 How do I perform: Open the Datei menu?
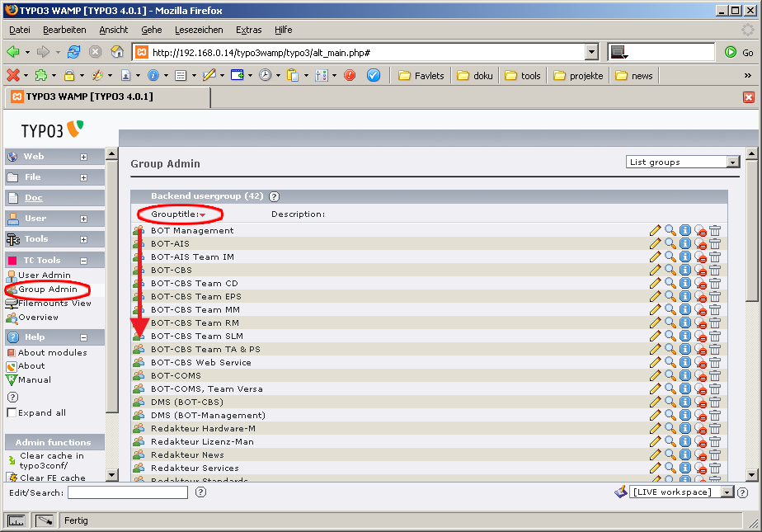point(20,30)
